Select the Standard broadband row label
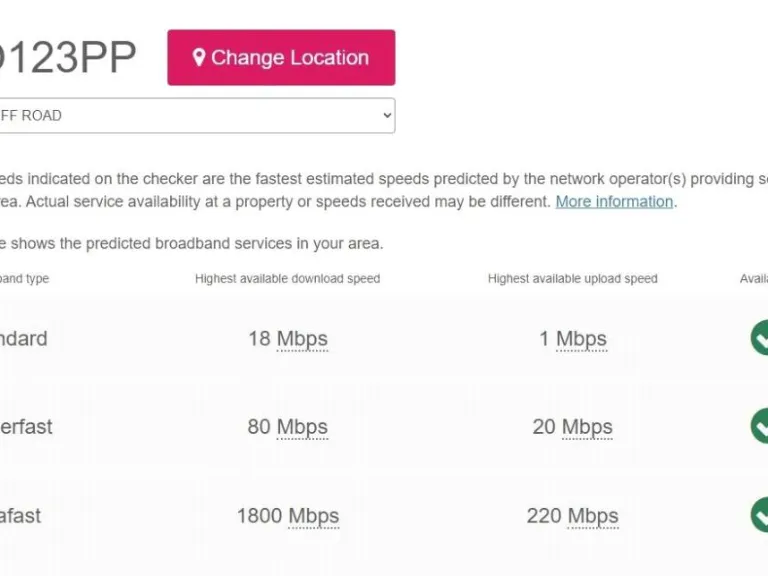768x576 pixels. pos(22,339)
